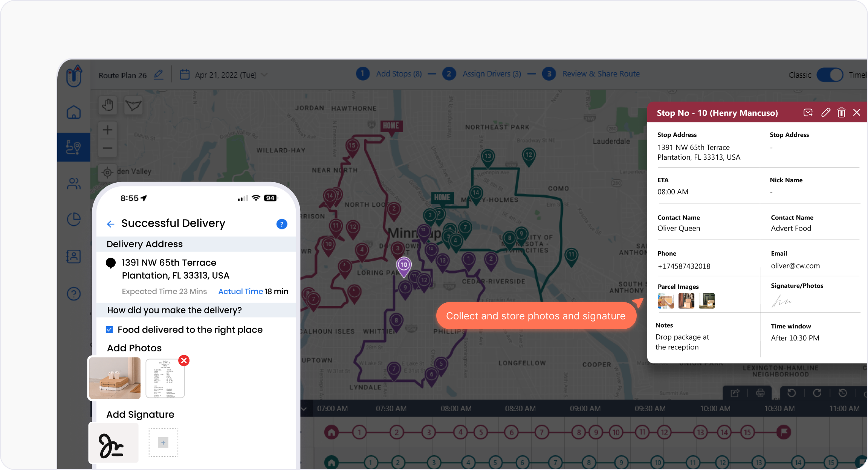Viewport: 868px width, 470px height.
Task: Switch to the 'Assign Drivers (3)' step
Action: coord(492,74)
